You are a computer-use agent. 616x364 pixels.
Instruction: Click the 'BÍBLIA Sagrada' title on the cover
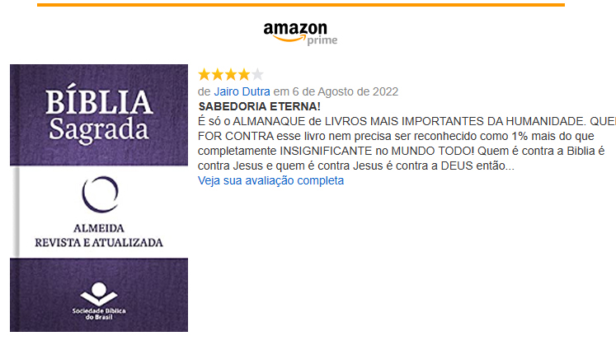(x=99, y=115)
